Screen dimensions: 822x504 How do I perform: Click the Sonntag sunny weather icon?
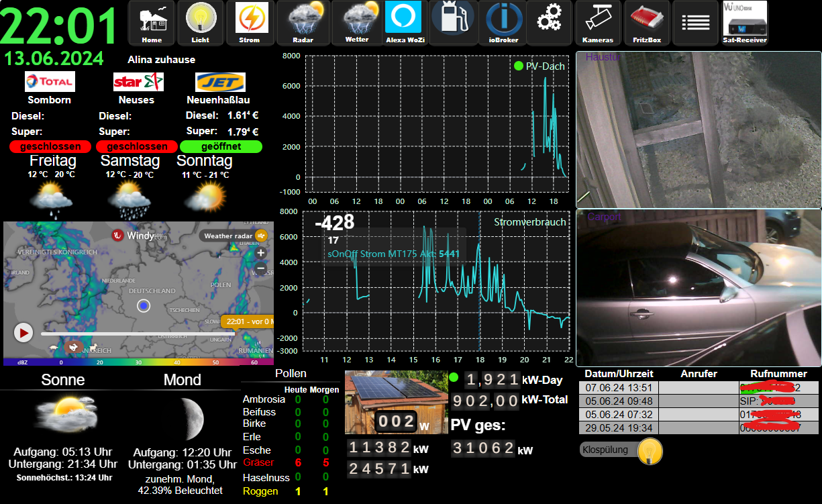pyautogui.click(x=205, y=198)
